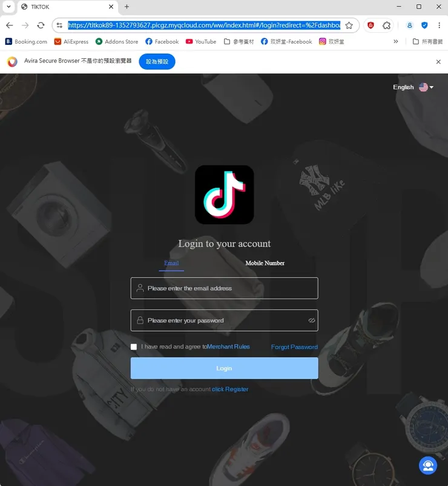Click the Forgot Password link
This screenshot has height=486, width=448.
point(294,347)
